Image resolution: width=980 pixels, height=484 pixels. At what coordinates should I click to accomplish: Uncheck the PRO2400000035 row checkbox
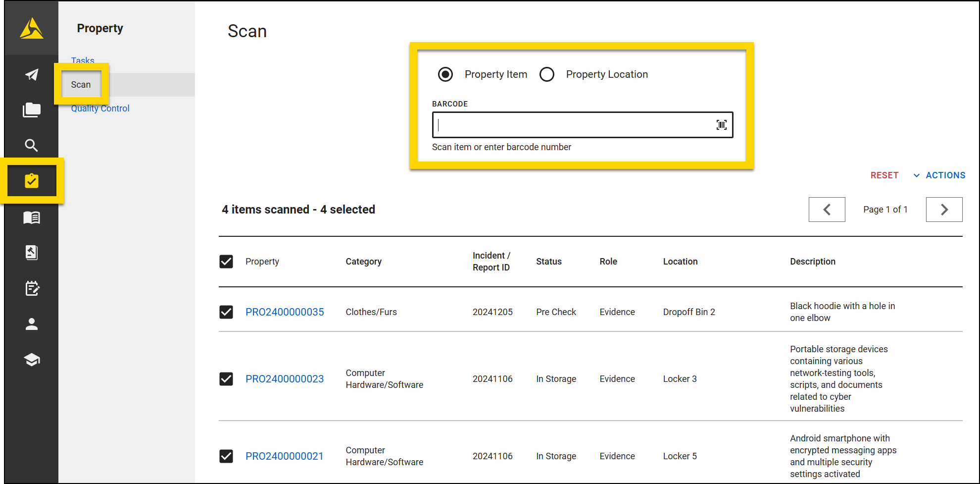click(x=226, y=312)
